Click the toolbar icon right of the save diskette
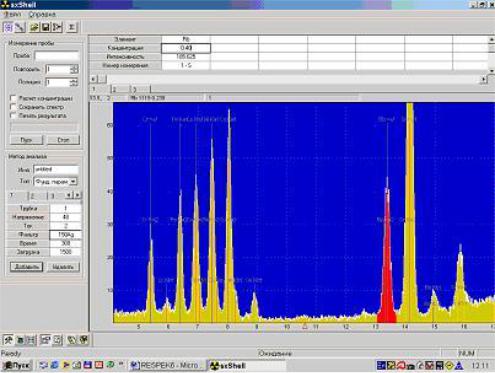495x373 pixels. pos(57,27)
